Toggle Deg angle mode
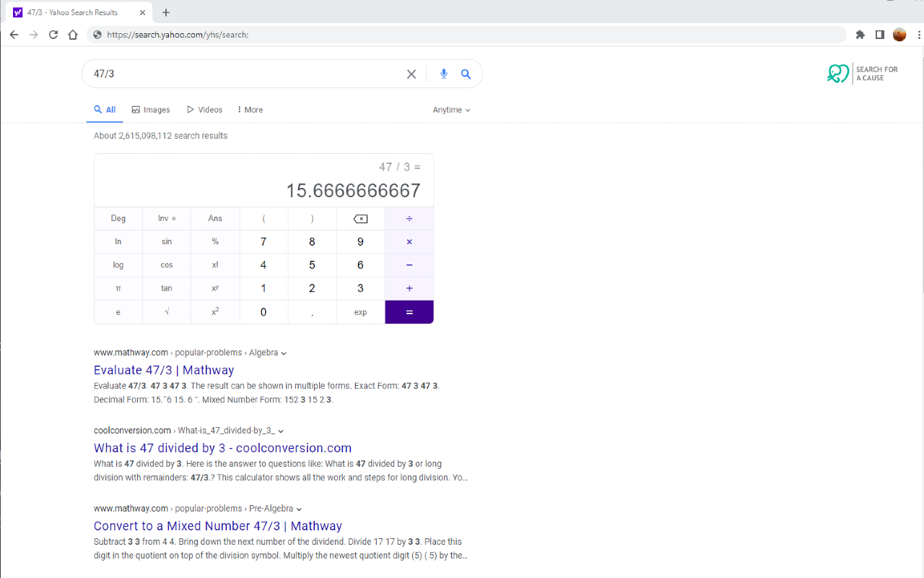The width and height of the screenshot is (924, 578). point(118,219)
